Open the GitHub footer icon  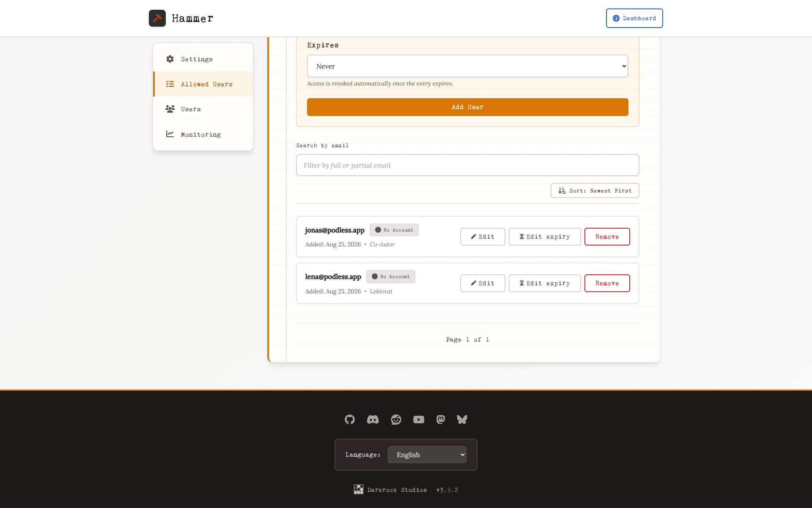click(x=350, y=420)
